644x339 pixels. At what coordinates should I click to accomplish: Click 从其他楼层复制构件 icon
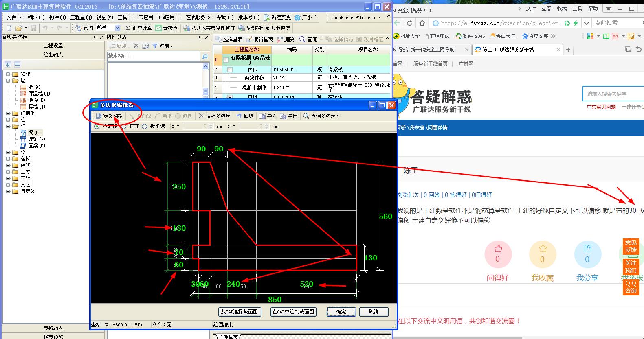(187, 28)
